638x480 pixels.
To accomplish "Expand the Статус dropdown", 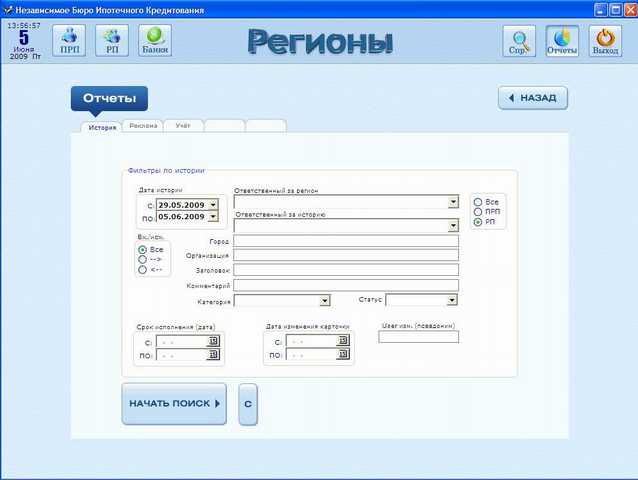I will (x=452, y=300).
